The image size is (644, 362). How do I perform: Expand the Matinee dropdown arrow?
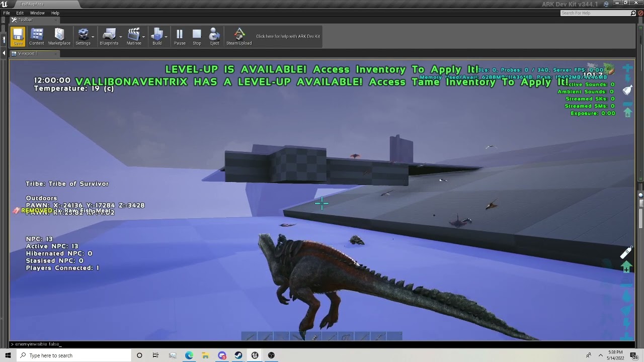click(143, 37)
